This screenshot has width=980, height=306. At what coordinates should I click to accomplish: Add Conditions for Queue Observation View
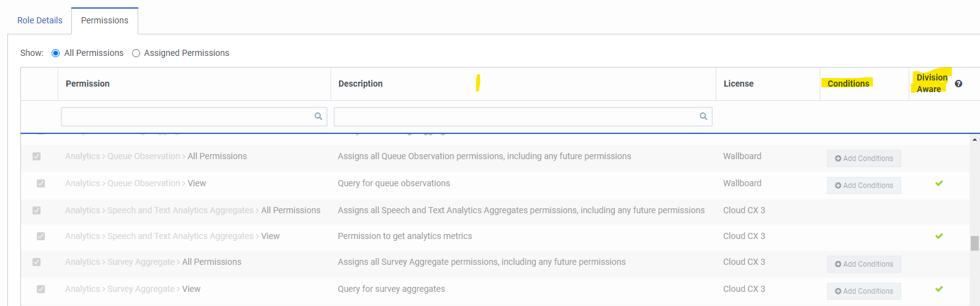(x=864, y=186)
